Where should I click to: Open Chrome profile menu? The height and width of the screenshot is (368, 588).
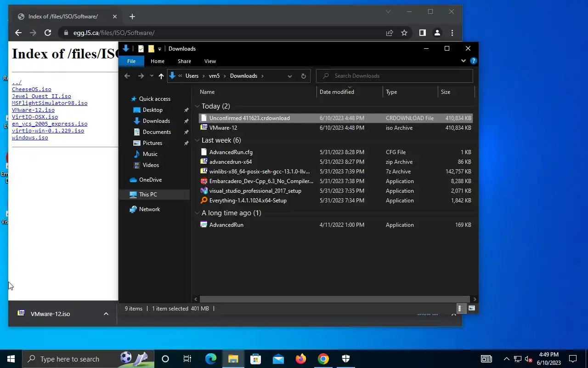437,33
